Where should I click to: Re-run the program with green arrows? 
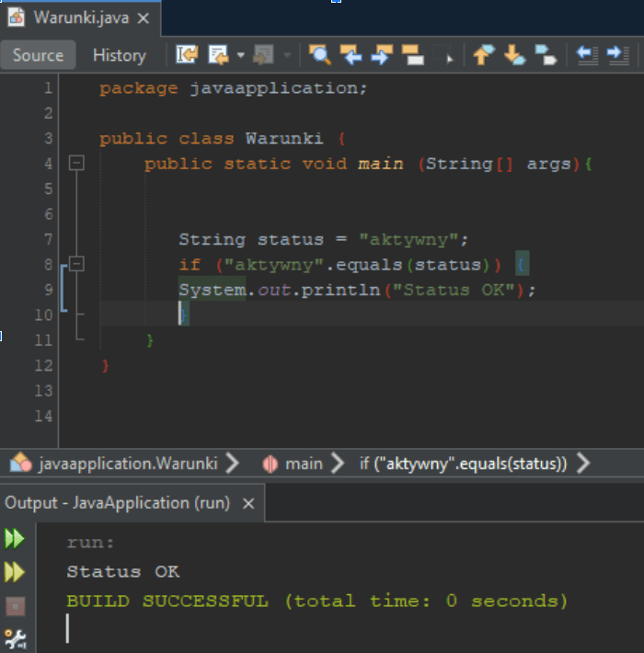(x=15, y=539)
